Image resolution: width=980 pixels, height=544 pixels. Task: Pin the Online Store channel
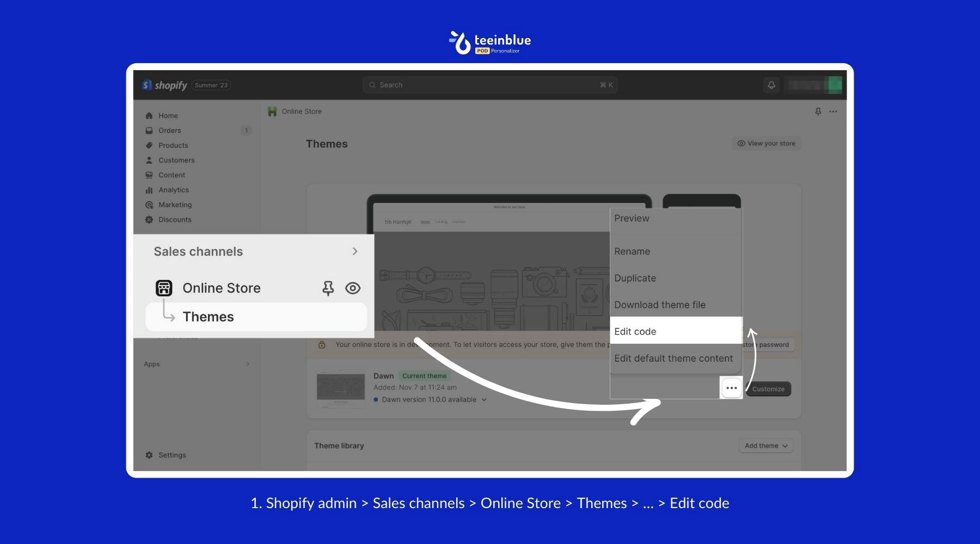(x=328, y=288)
